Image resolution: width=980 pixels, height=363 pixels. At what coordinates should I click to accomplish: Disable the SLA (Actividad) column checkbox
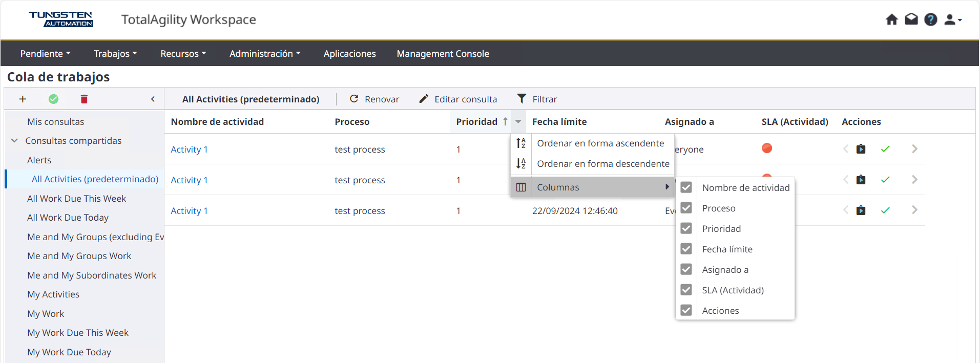686,290
